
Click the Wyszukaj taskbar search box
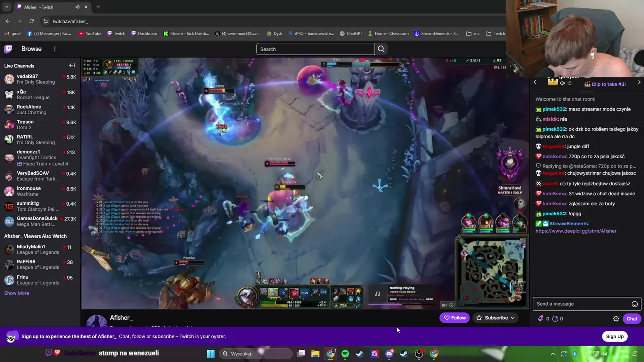point(255,354)
